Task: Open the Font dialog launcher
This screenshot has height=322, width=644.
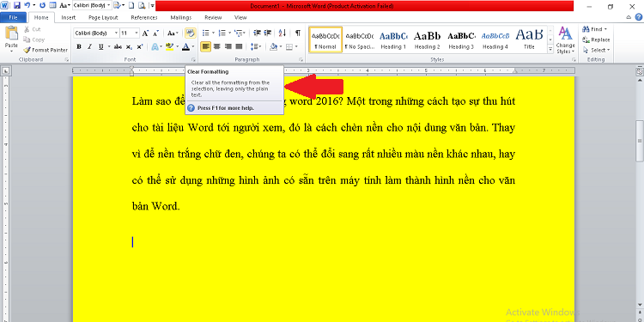Action: click(192, 60)
